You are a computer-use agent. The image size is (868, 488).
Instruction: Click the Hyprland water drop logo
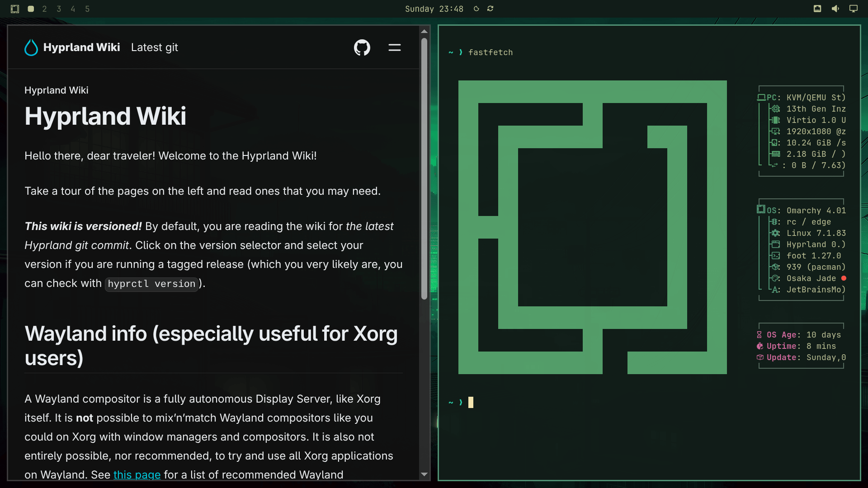[31, 47]
